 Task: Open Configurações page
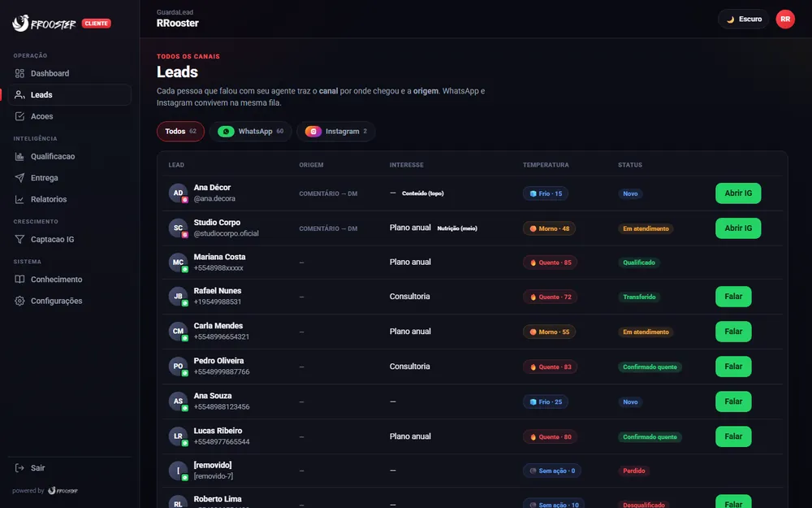(69, 301)
